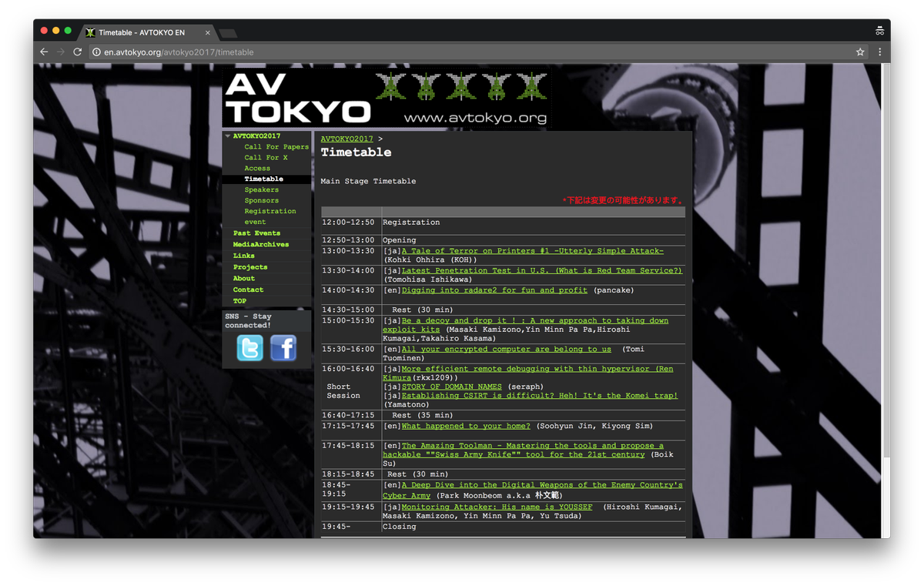
Task: Open All your encrypted computer talk link
Action: coord(506,349)
